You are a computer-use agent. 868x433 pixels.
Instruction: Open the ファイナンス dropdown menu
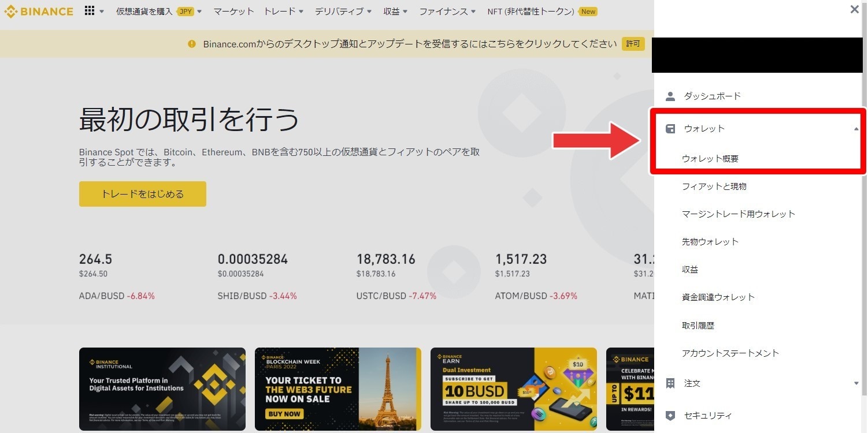pos(447,12)
